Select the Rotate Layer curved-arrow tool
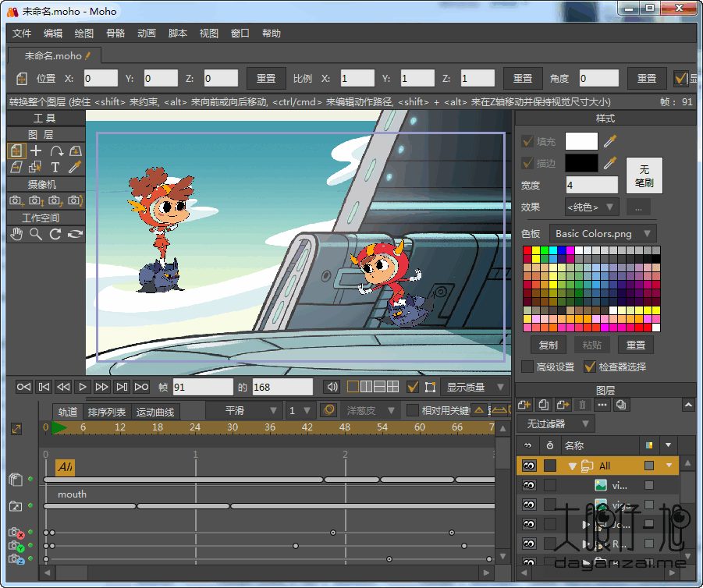The image size is (703, 588). pos(56,151)
